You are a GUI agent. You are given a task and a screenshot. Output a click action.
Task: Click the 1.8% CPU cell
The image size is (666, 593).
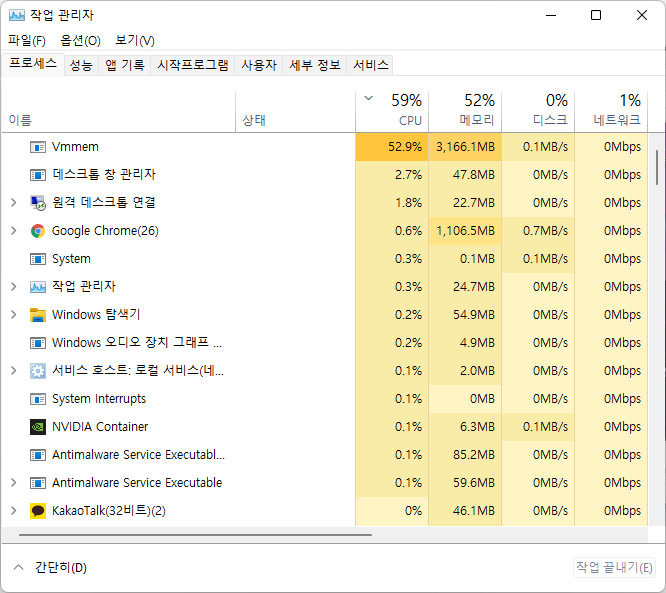(392, 203)
